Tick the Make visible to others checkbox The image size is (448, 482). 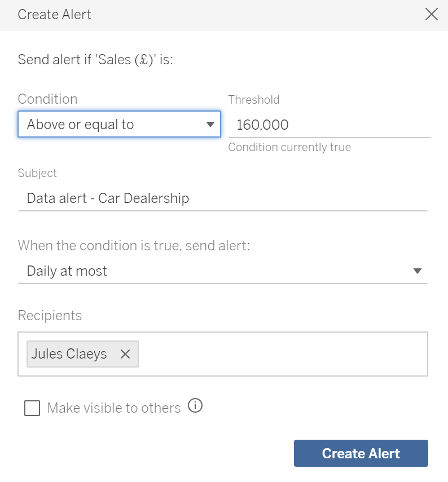pos(32,408)
